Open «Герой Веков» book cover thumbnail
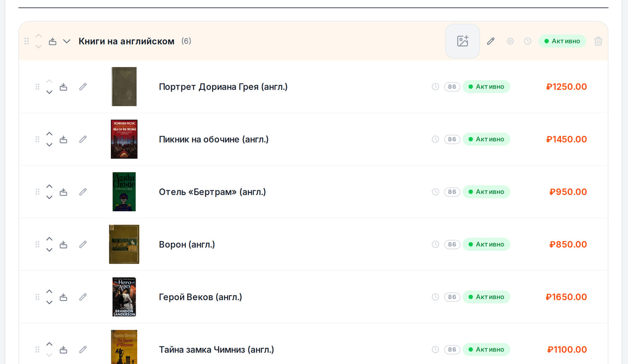The width and height of the screenshot is (628, 364). [x=124, y=297]
